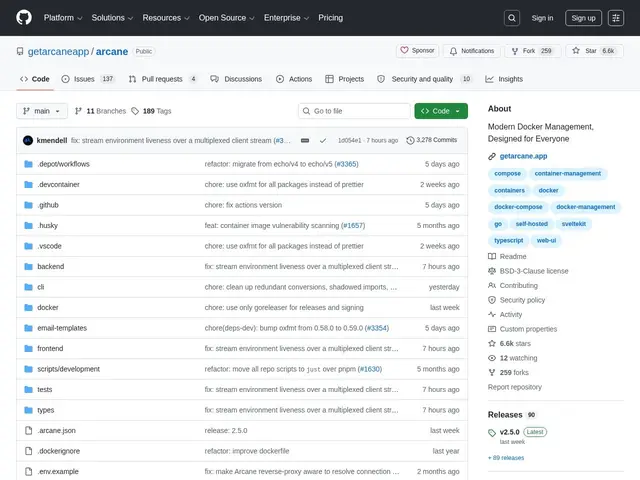Expand the green Code dropdown button
The height and width of the screenshot is (480, 640).
(441, 111)
